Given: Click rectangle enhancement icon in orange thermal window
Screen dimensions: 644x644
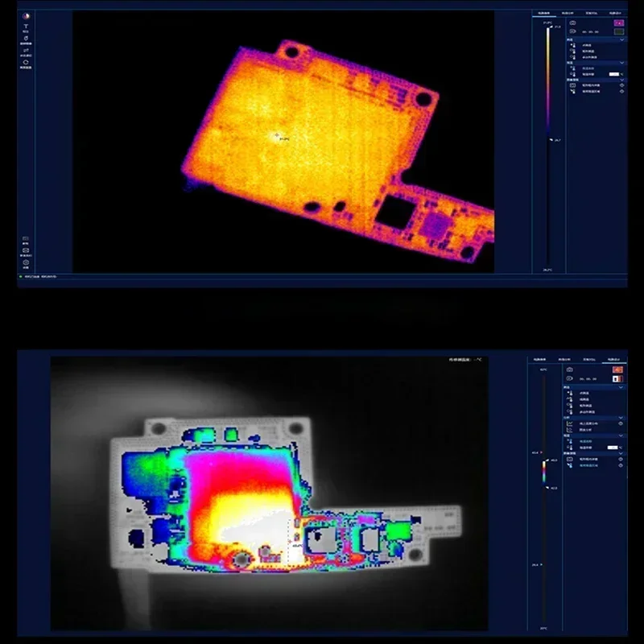Looking at the screenshot, I should [572, 85].
